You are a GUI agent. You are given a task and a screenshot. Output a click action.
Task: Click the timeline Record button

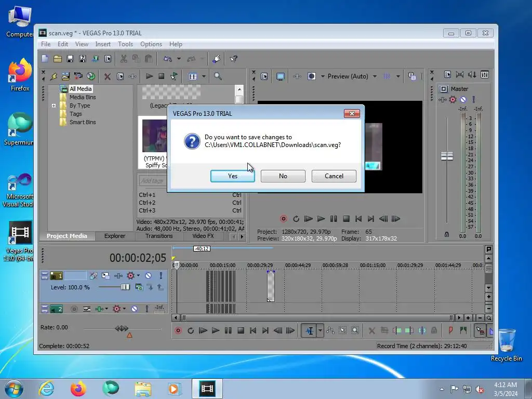(178, 330)
